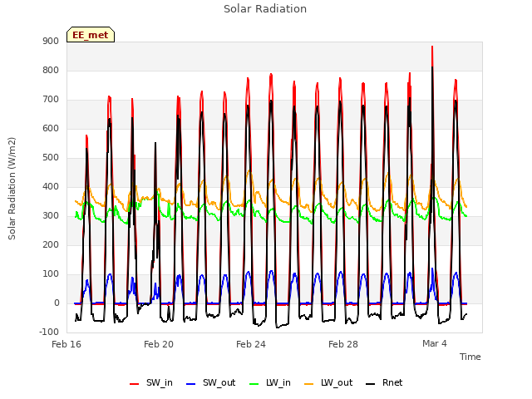
Task: Click the red SW_in legend swatch
Action: coord(135,384)
